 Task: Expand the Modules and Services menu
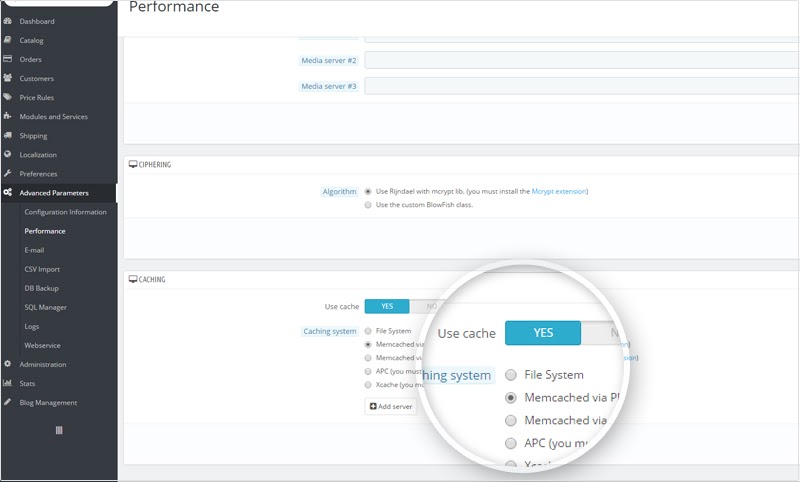[x=53, y=117]
